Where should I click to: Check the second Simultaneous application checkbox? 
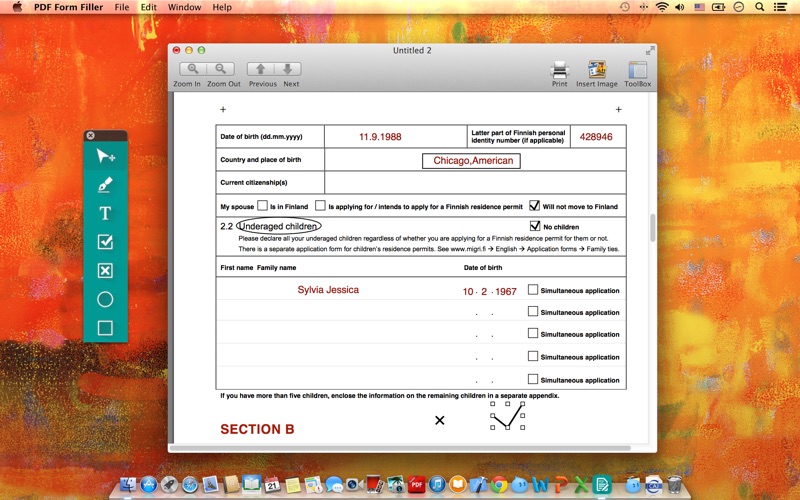tap(533, 311)
